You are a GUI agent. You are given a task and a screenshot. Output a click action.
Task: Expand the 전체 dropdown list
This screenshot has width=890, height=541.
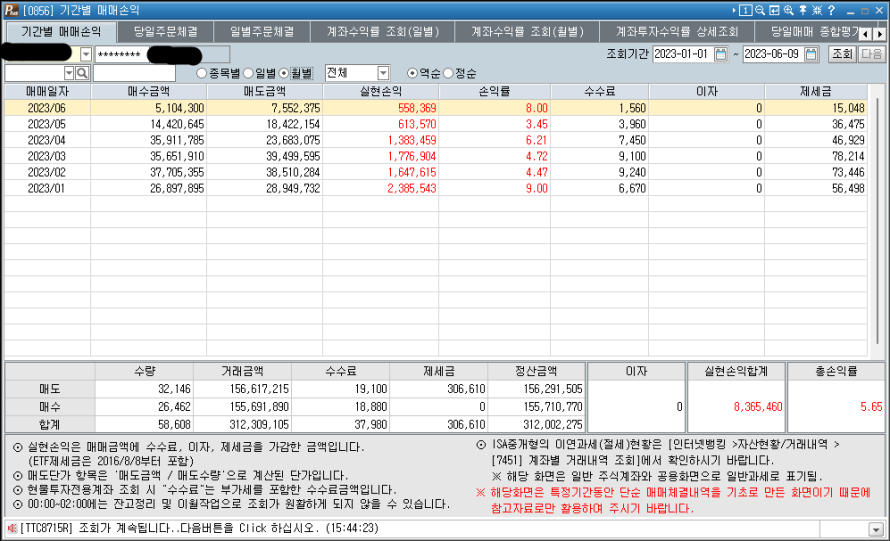pyautogui.click(x=383, y=73)
